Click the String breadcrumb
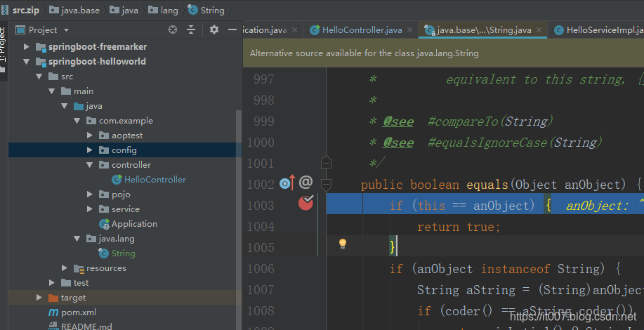This screenshot has width=644, height=330. click(x=206, y=11)
